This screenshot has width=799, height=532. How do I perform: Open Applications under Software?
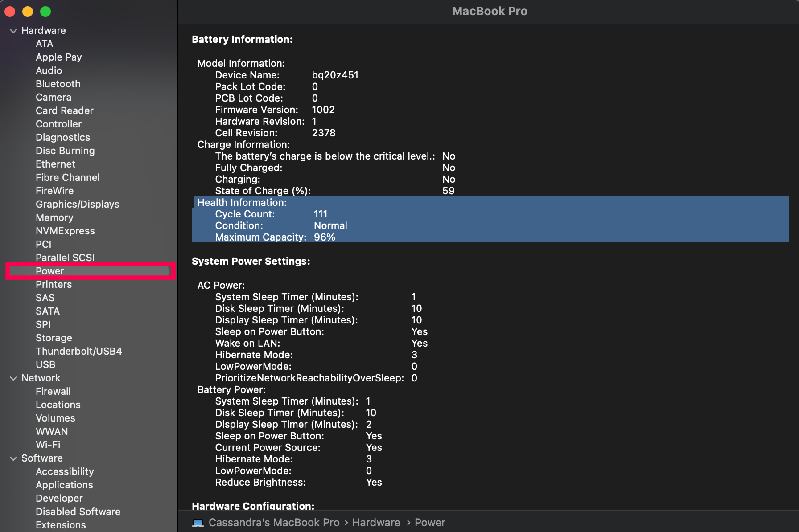(x=64, y=485)
